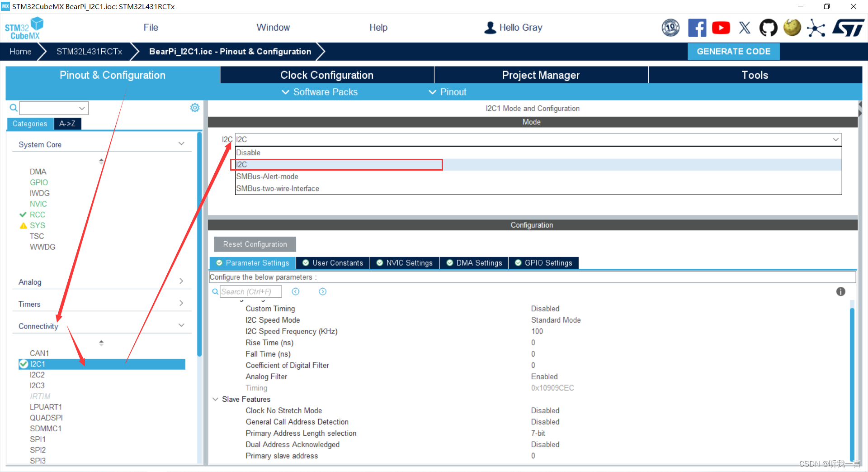Click the parameter search magnifier icon
Viewport: 868px width, 472px height.
(215, 291)
